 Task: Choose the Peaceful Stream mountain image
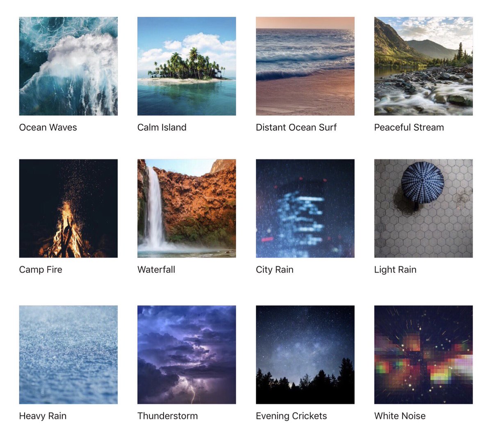(424, 66)
